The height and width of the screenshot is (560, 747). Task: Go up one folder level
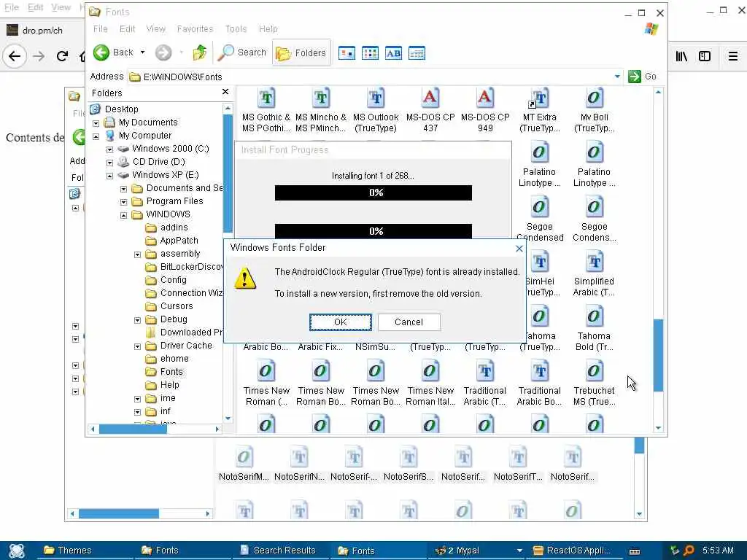click(200, 52)
